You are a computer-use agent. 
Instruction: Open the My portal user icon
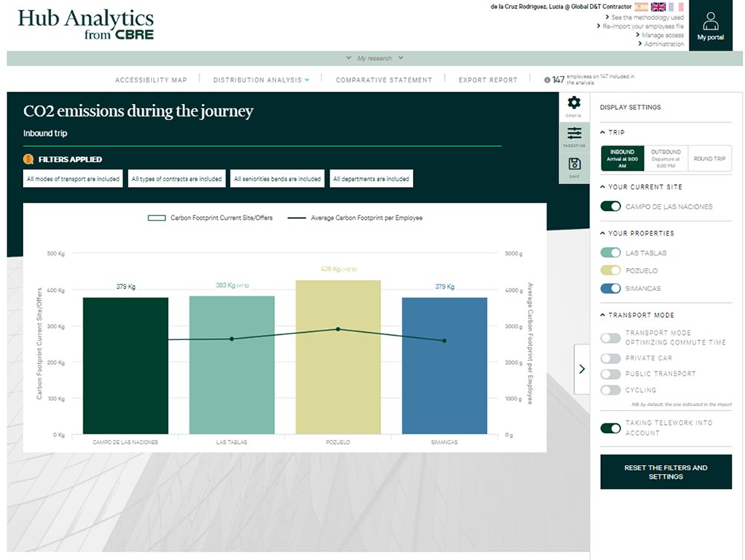coord(710,22)
